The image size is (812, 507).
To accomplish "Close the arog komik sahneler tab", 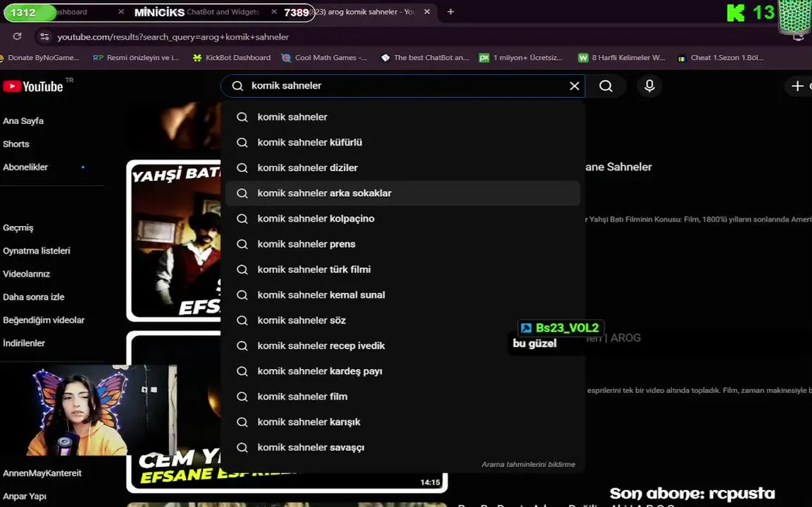I will [427, 11].
